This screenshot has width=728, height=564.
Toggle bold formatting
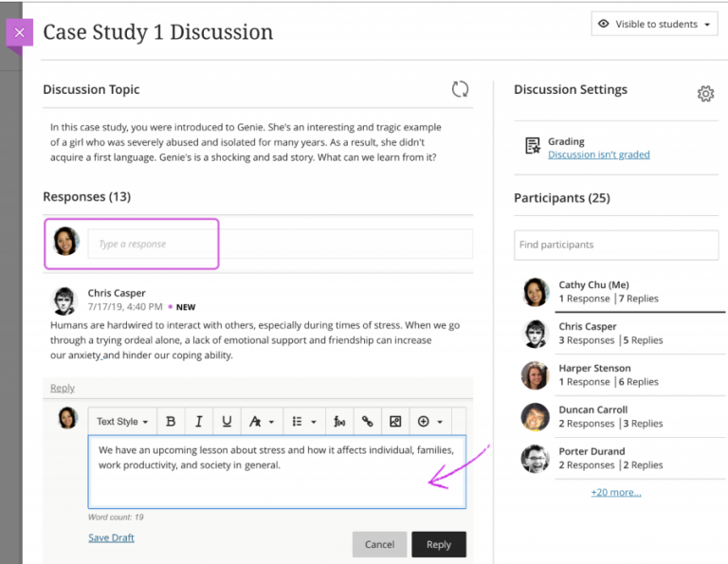pyautogui.click(x=171, y=422)
